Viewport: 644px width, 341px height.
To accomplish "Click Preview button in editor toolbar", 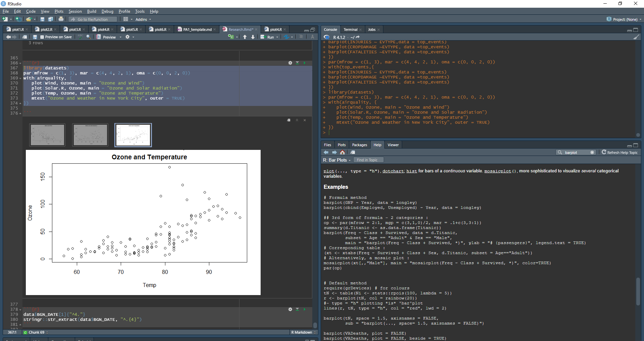I will pos(106,37).
